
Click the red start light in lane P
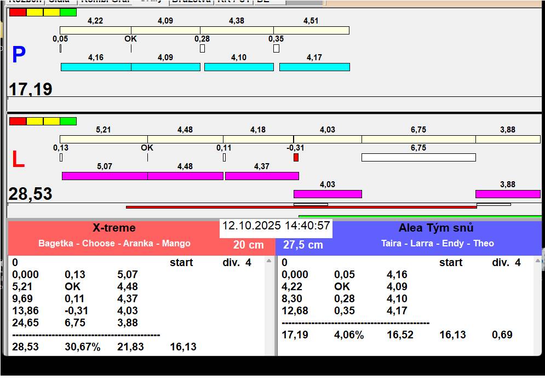[18, 12]
